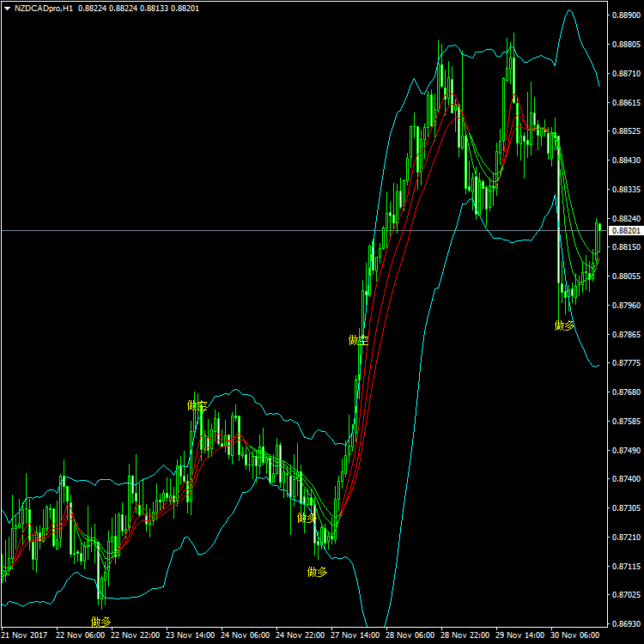644x644 pixels.
Task: Click the 做空 signal near 23 Nov 14:00 peak
Action: pyautogui.click(x=197, y=406)
